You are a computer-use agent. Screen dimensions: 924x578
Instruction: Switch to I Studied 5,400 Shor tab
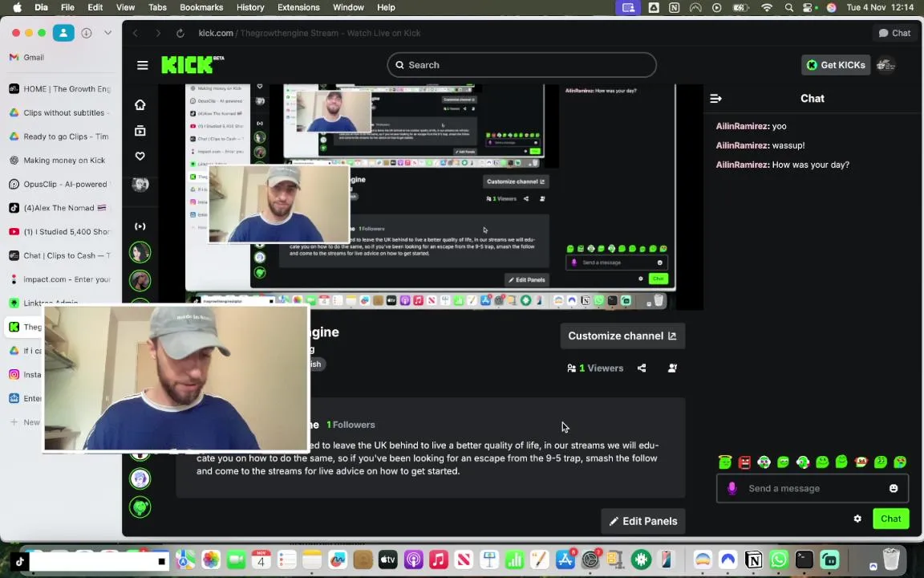point(59,232)
